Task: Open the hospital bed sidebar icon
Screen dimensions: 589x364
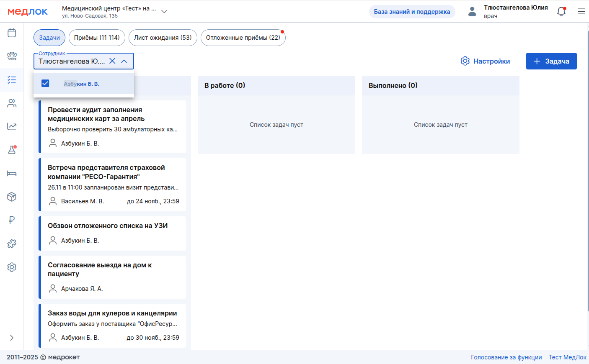Action: click(x=12, y=173)
